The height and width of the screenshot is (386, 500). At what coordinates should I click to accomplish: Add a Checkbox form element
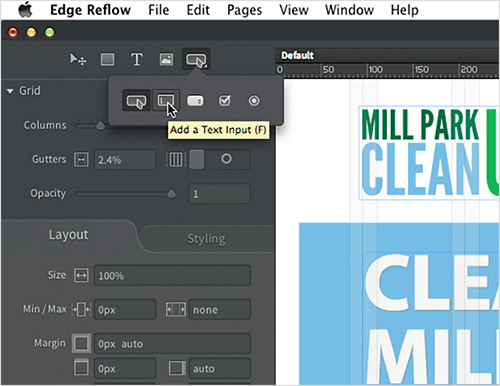[224, 100]
